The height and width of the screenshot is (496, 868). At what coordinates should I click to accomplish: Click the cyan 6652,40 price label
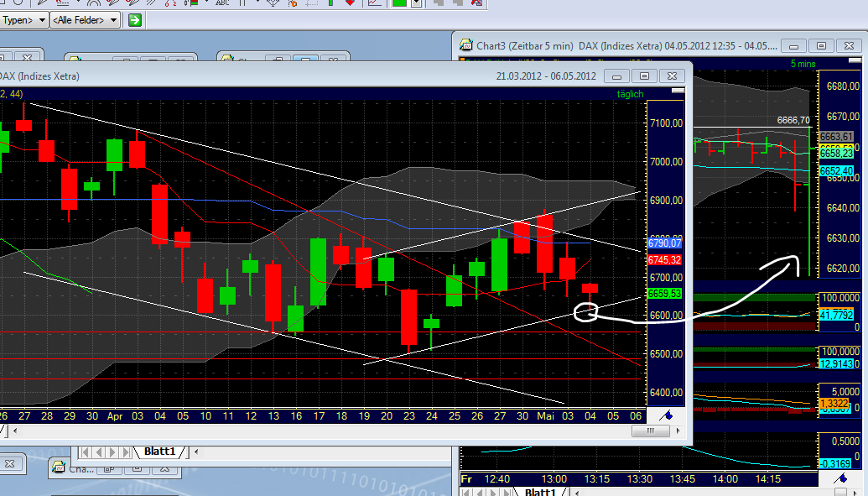pyautogui.click(x=836, y=171)
